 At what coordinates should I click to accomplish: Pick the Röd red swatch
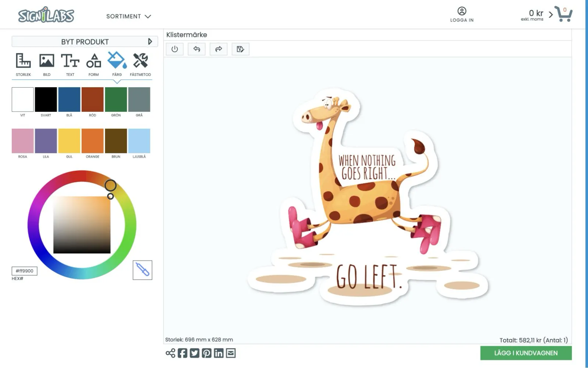pyautogui.click(x=93, y=99)
